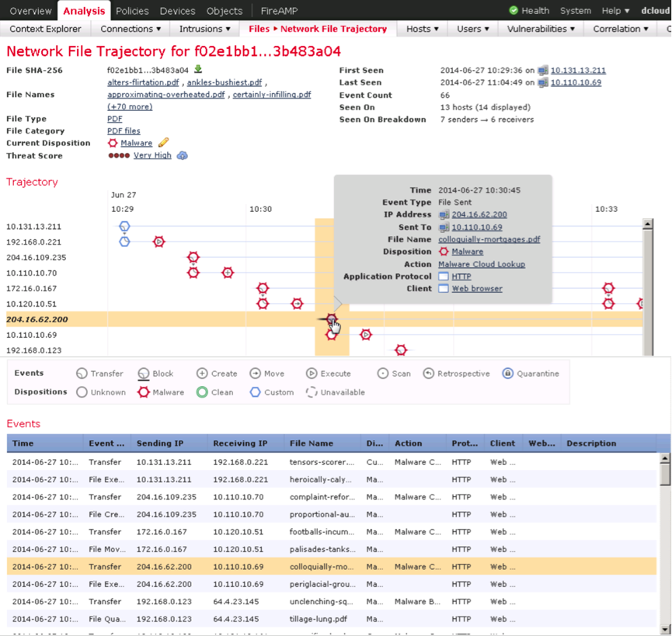Click the Malware disposition legend icon
Image resolution: width=672 pixels, height=636 pixels.
(144, 392)
